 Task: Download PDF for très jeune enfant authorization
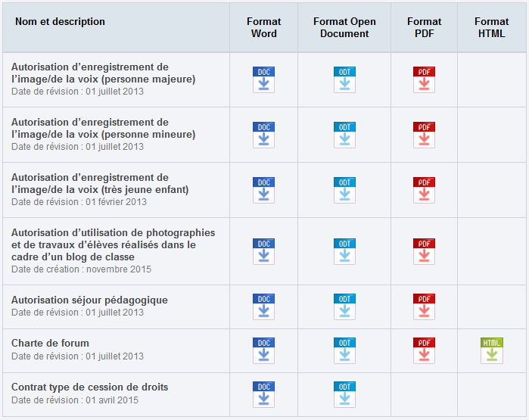click(x=424, y=190)
